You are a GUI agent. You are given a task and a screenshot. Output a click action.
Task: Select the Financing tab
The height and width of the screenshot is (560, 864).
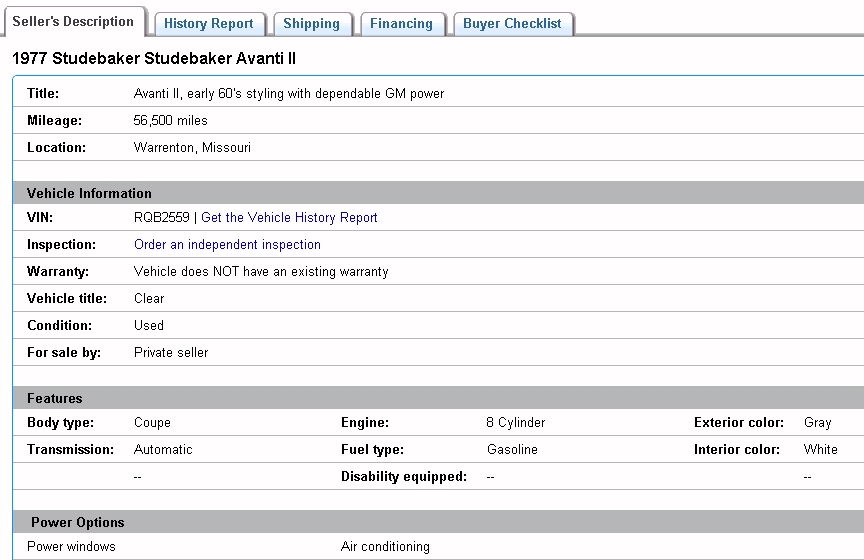pos(401,24)
